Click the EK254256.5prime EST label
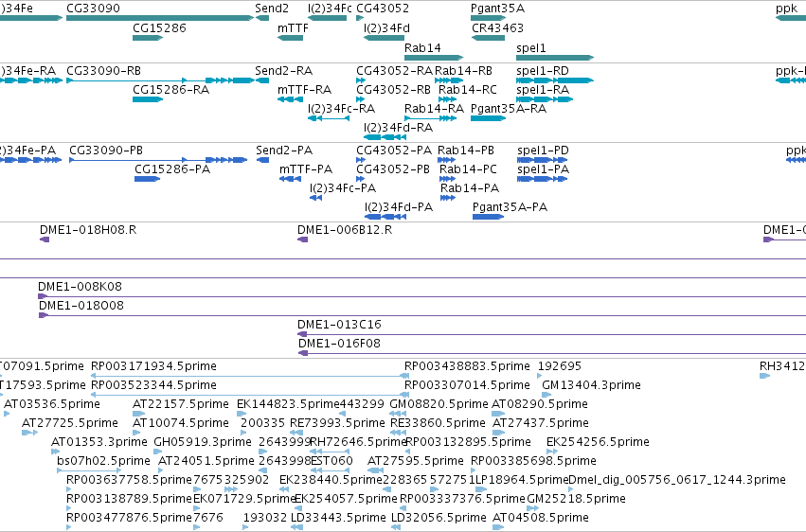Image resolution: width=806 pixels, height=532 pixels. [598, 443]
